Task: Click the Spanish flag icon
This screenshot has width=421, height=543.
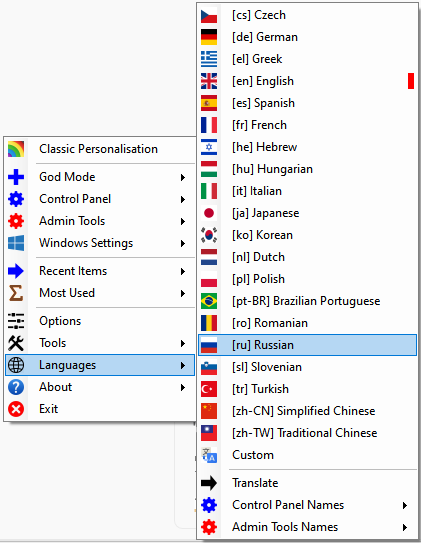Action: tap(209, 103)
